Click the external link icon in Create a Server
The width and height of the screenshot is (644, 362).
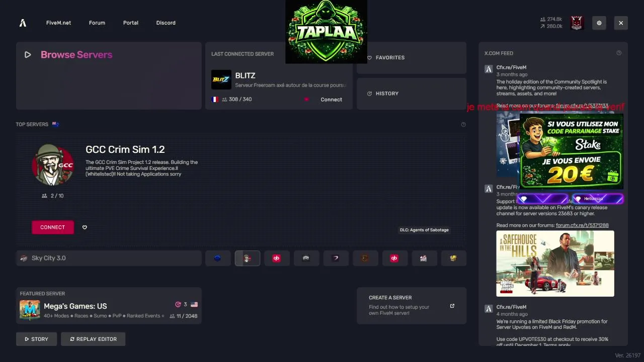coord(452,306)
